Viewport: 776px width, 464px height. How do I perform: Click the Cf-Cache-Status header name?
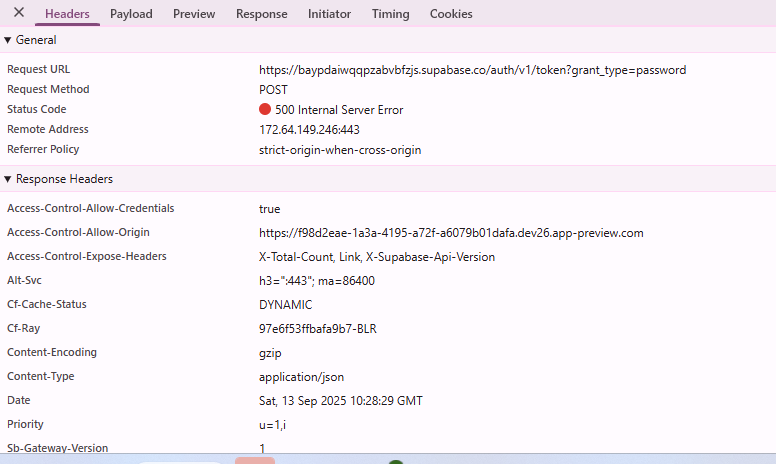tap(47, 304)
